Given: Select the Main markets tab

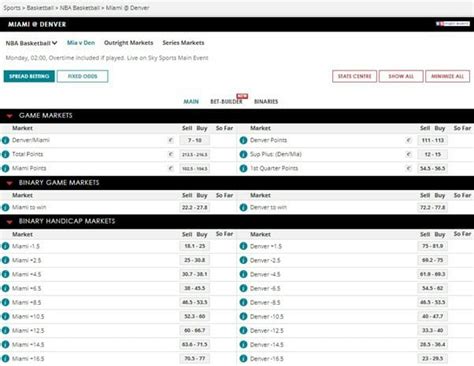Looking at the screenshot, I should (x=191, y=101).
